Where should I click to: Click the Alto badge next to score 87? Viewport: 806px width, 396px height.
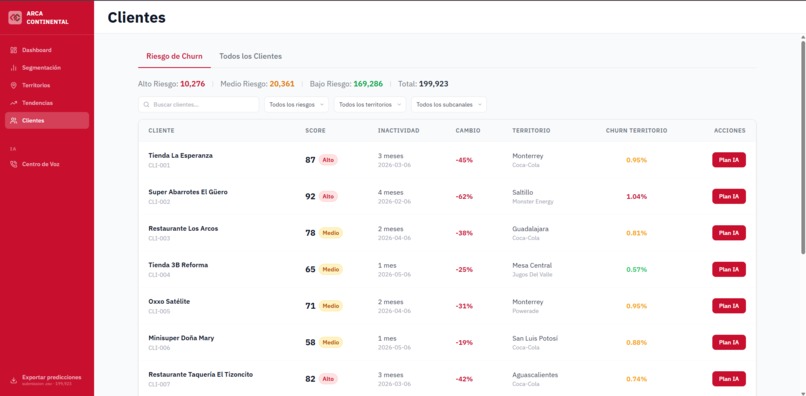pos(328,160)
